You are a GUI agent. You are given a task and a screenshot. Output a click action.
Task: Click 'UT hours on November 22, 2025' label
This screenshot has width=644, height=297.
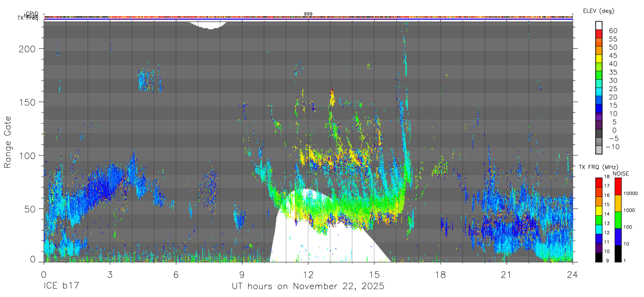308,287
